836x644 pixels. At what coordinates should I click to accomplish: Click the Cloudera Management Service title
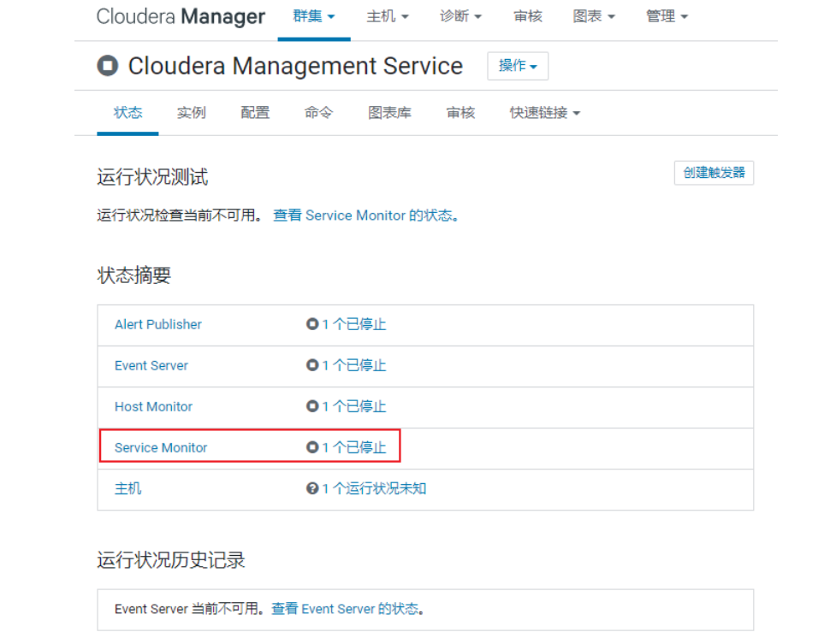[x=295, y=66]
